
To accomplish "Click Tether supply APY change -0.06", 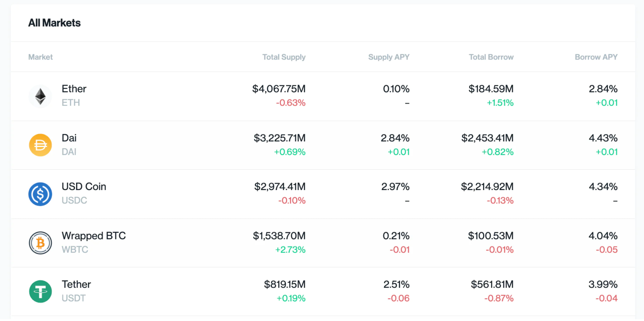I will [x=398, y=298].
